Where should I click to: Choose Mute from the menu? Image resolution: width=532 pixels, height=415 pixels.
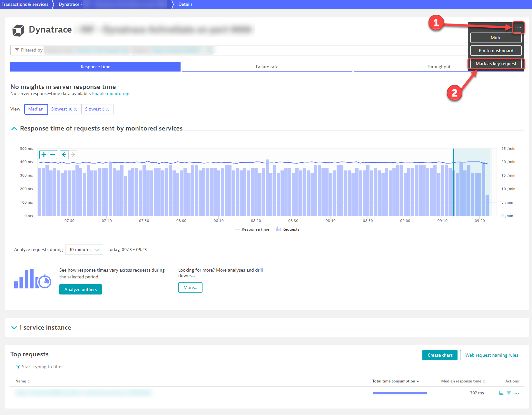tap(496, 38)
